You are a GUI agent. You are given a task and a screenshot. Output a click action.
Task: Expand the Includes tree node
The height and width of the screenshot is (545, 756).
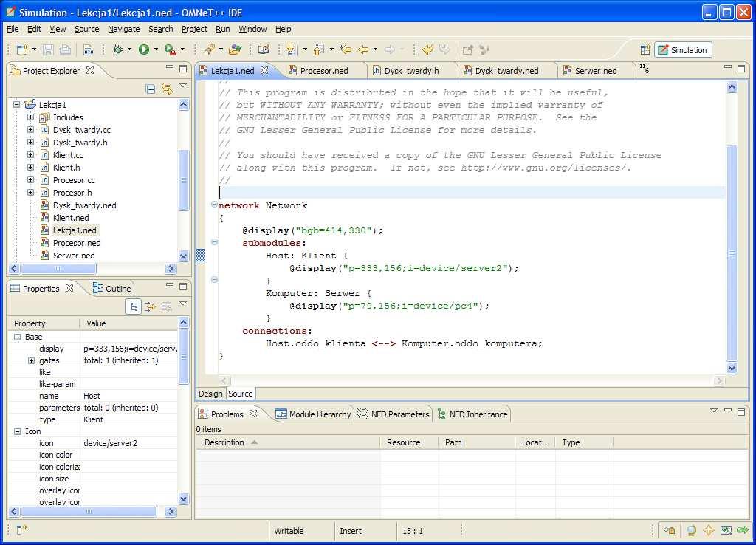(x=30, y=117)
